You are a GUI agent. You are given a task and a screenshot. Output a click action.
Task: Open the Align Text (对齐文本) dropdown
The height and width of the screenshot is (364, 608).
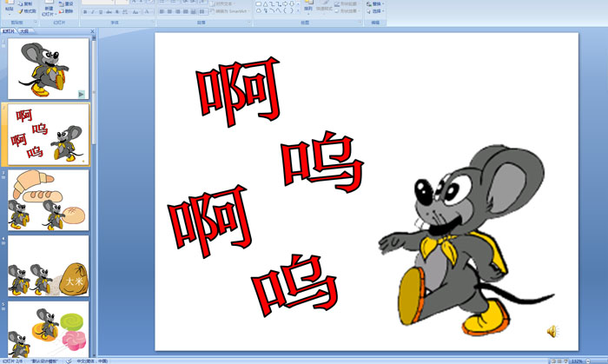223,3
